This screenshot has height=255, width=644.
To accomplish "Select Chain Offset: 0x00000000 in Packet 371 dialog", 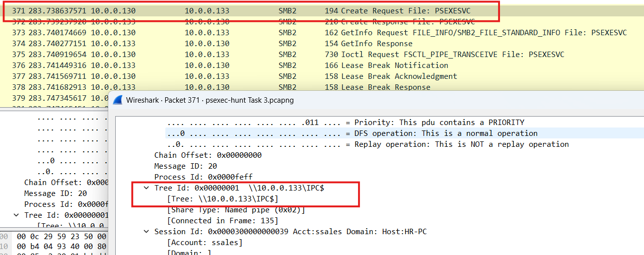I will point(208,155).
